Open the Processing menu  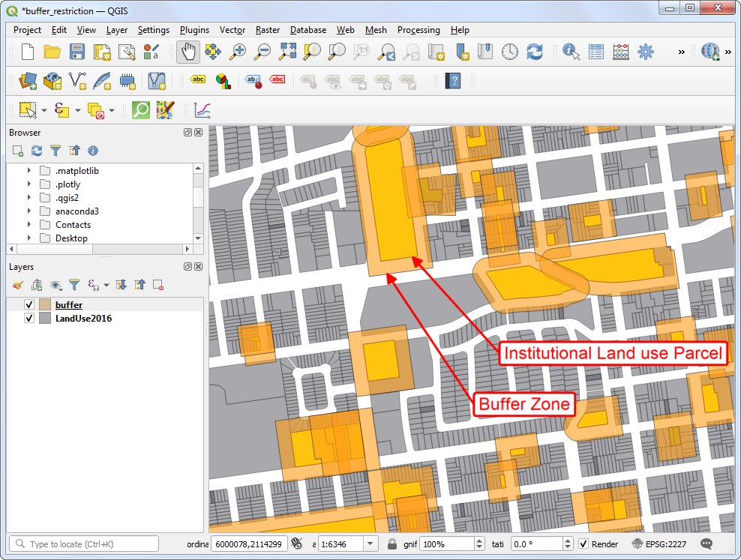click(418, 30)
